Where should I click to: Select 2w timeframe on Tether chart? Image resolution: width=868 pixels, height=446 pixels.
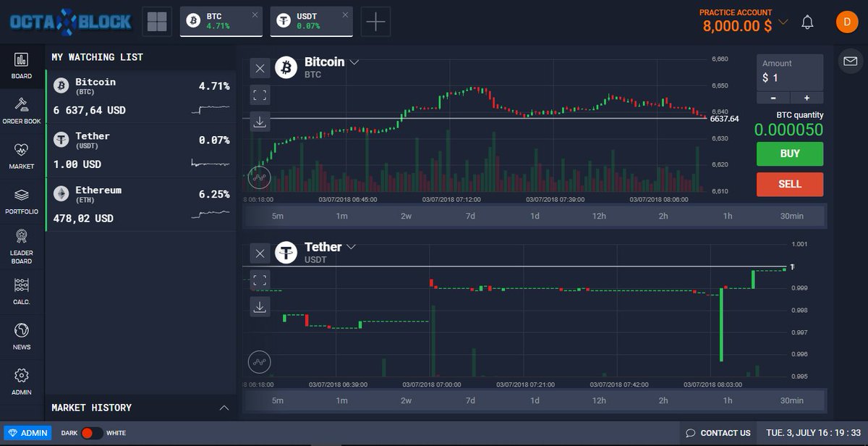pos(406,400)
